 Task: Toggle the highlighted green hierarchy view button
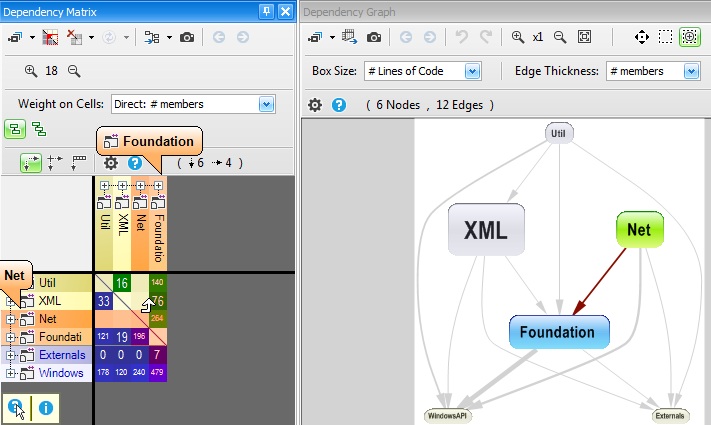(14, 128)
